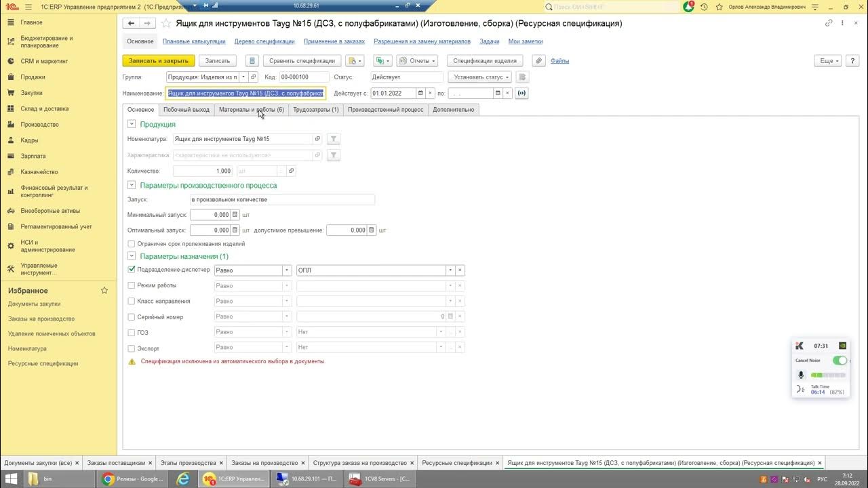Uncheck Подразделение-диспетчер parameter

132,269
